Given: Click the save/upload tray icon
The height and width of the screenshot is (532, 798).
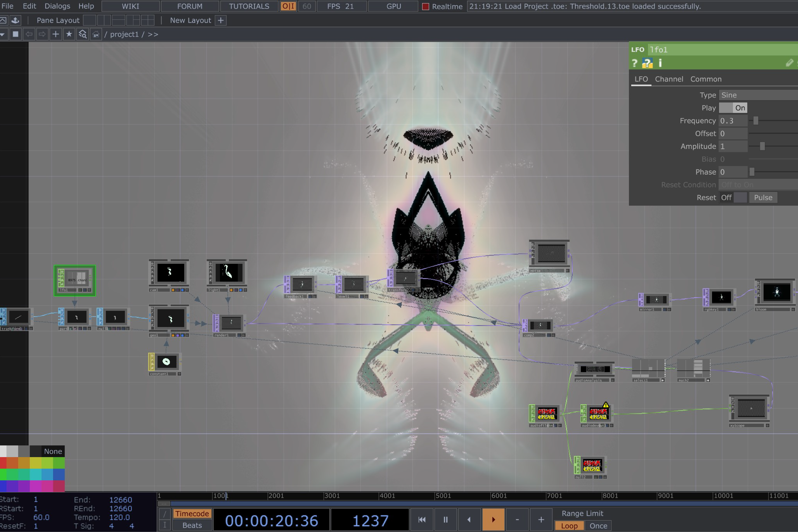Looking at the screenshot, I should tap(15, 20).
